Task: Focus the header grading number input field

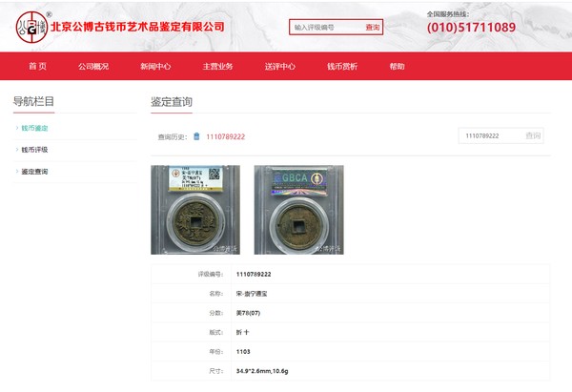Action: (x=326, y=27)
